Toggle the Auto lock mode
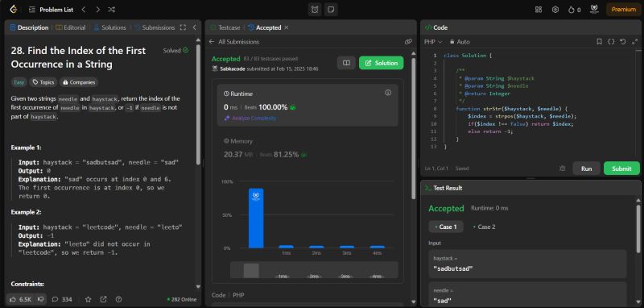Viewport: 644px width, 308px height. pyautogui.click(x=460, y=42)
